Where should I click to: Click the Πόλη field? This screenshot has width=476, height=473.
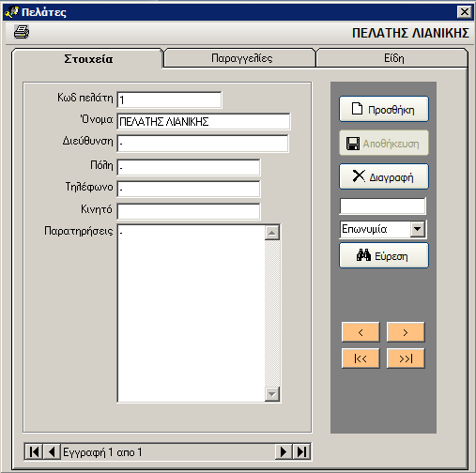click(189, 168)
